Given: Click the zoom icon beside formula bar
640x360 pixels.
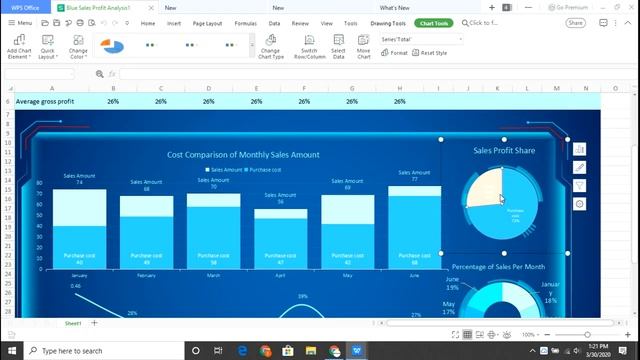Looking at the screenshot, I should point(100,74).
